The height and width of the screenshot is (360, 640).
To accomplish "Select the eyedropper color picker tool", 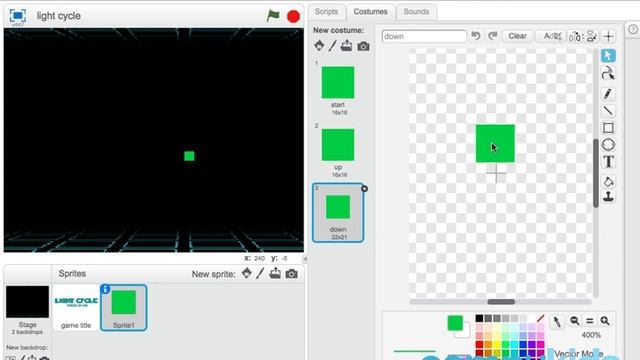I will 556,322.
